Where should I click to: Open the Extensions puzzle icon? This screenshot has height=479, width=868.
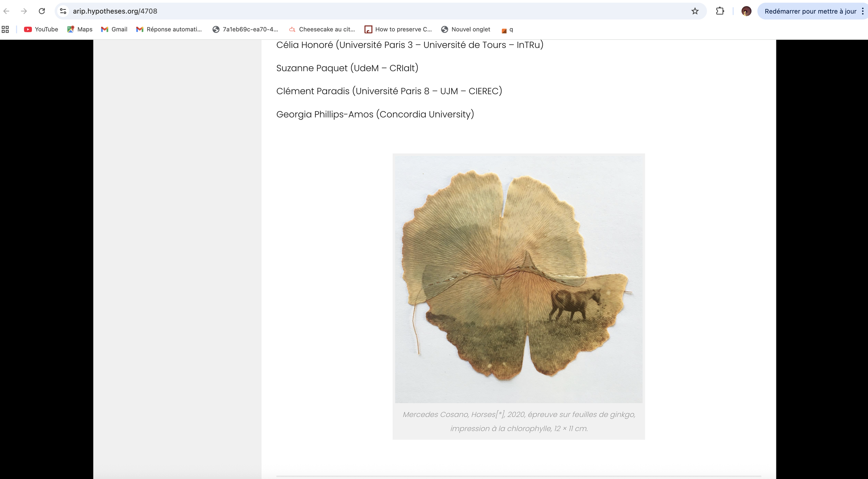tap(720, 11)
